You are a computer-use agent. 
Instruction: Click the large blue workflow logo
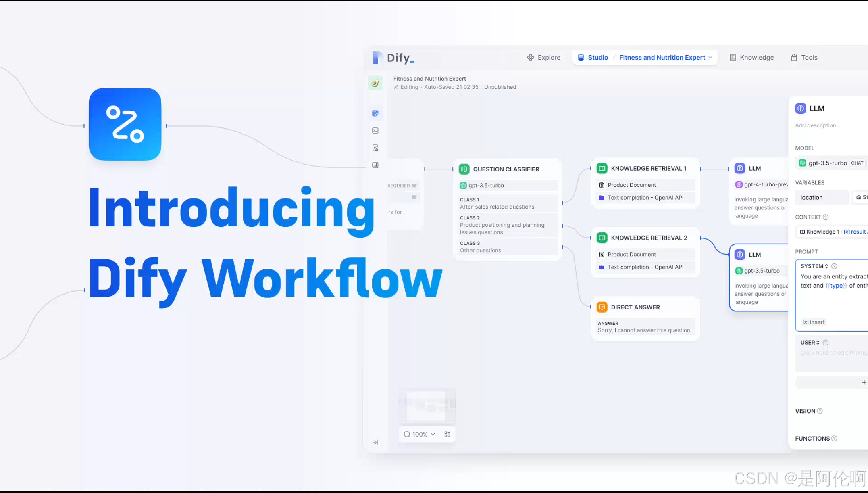click(x=125, y=124)
